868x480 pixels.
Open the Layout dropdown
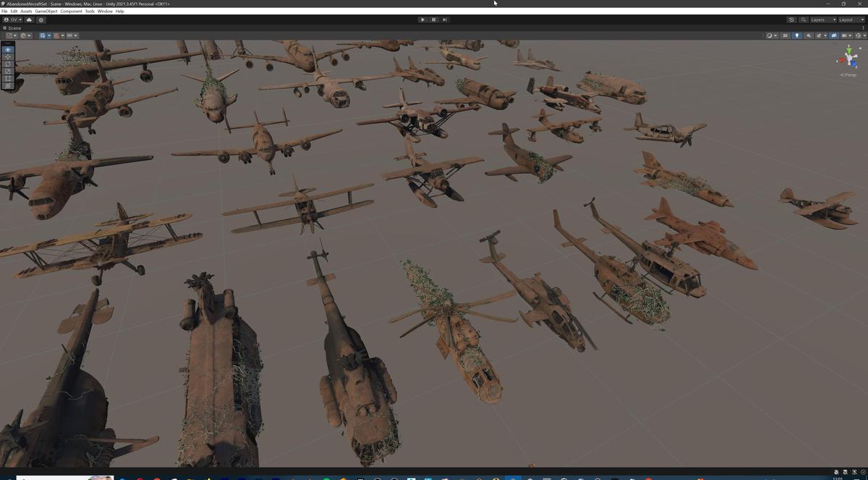pos(851,20)
